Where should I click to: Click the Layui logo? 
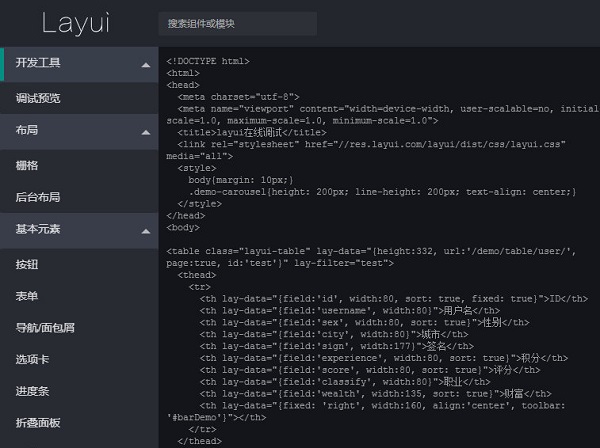(77, 23)
